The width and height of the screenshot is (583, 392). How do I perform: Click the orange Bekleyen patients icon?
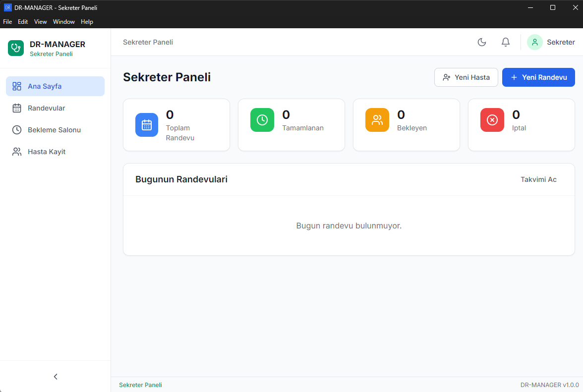tap(377, 120)
